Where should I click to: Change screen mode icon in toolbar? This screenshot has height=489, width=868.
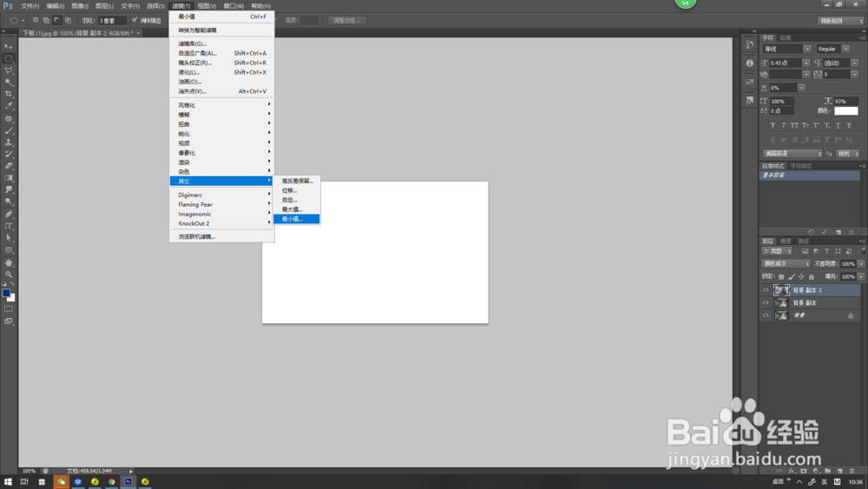(9, 321)
